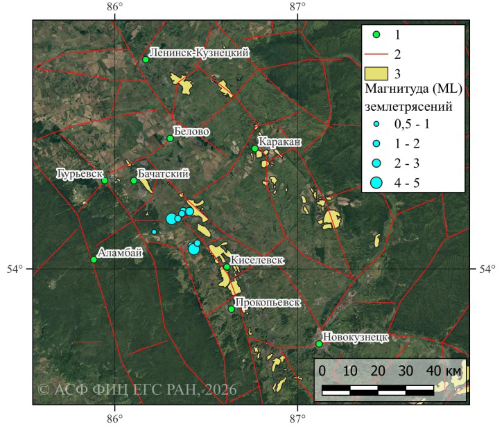Select the city label Каракан
This screenshot has height=431, width=504.
pyautogui.click(x=280, y=141)
